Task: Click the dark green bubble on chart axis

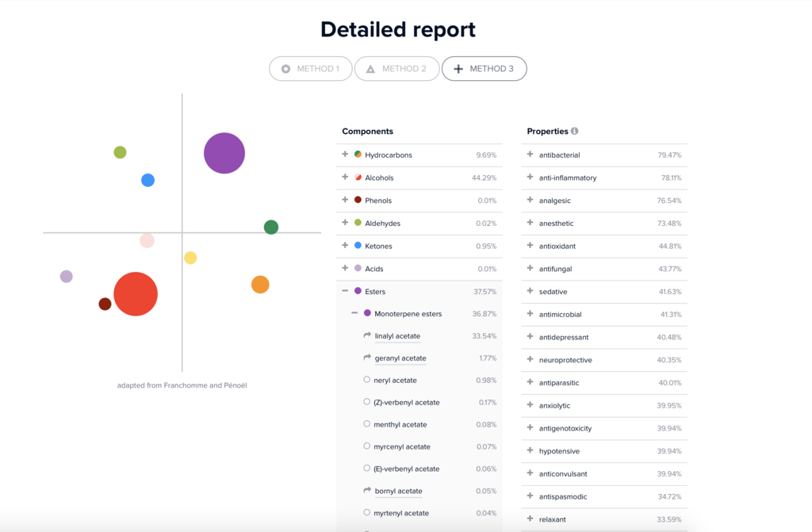Action: click(x=271, y=227)
